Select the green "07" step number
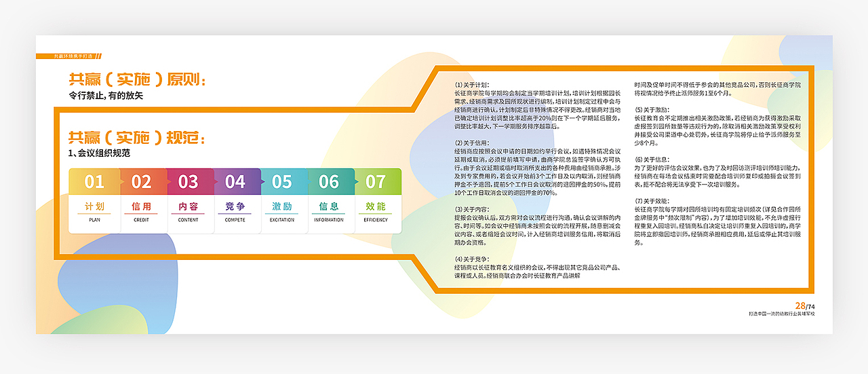Viewport: 868px width, 374px height. (x=376, y=182)
